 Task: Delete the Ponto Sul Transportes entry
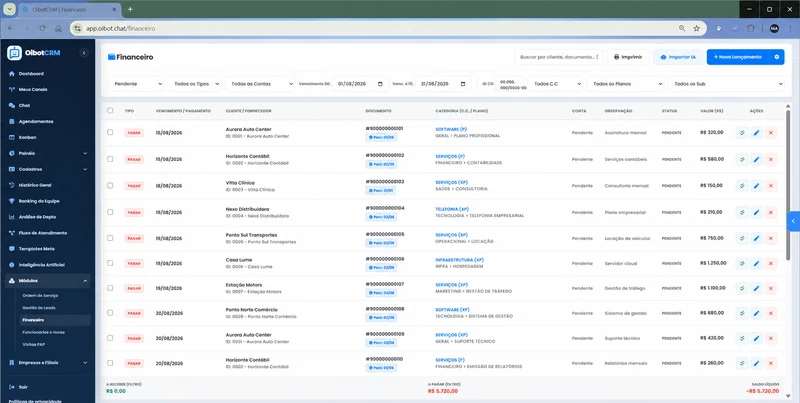point(770,238)
